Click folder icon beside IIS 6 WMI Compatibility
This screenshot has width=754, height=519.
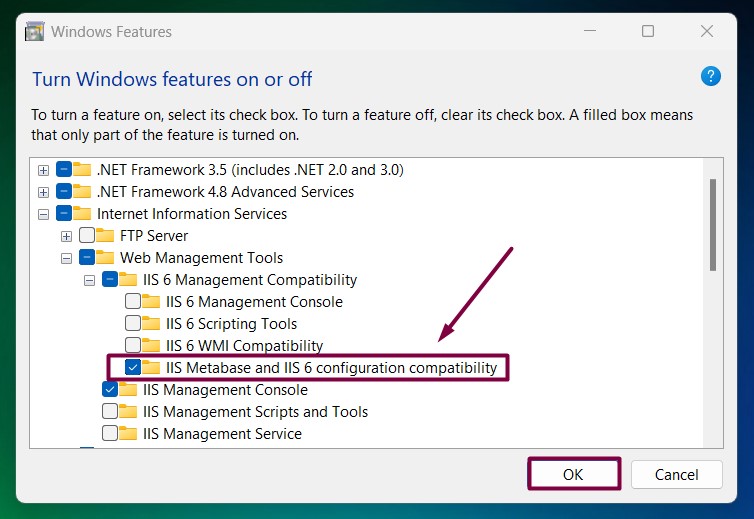151,345
